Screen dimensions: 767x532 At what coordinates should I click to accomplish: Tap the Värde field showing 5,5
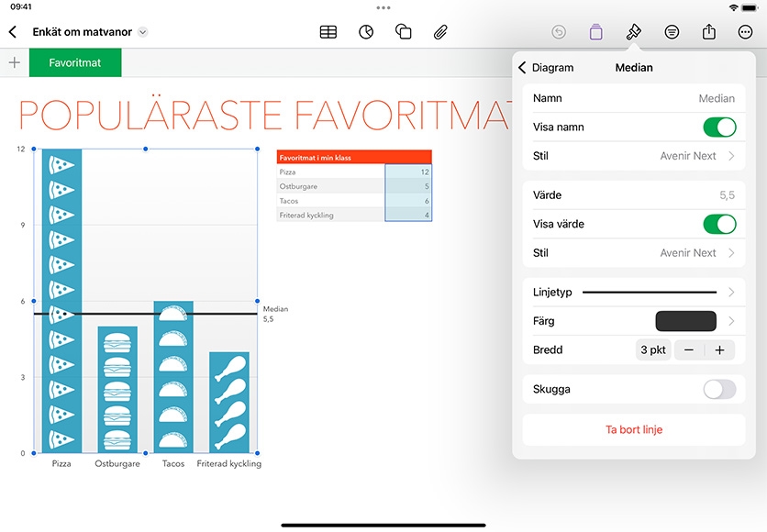[634, 195]
